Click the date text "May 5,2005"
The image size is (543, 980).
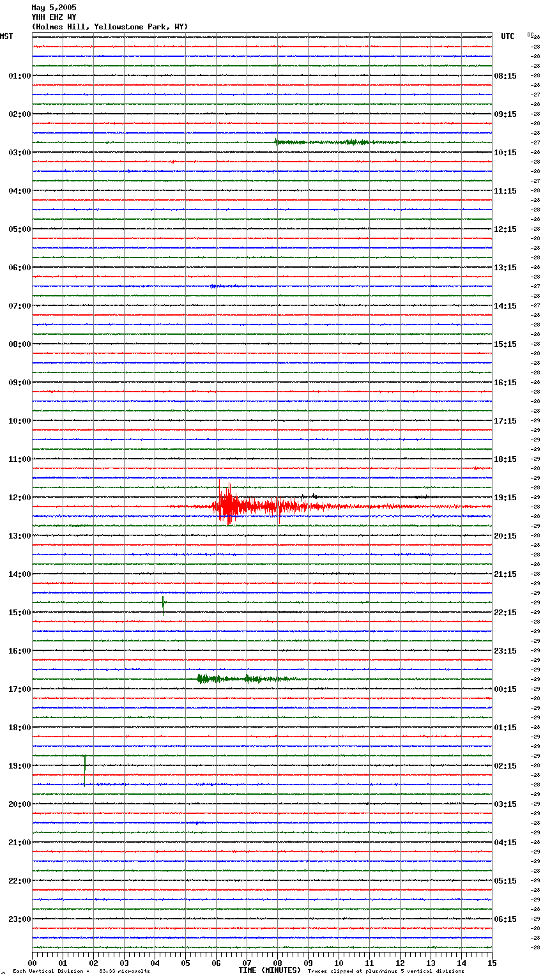(54, 8)
